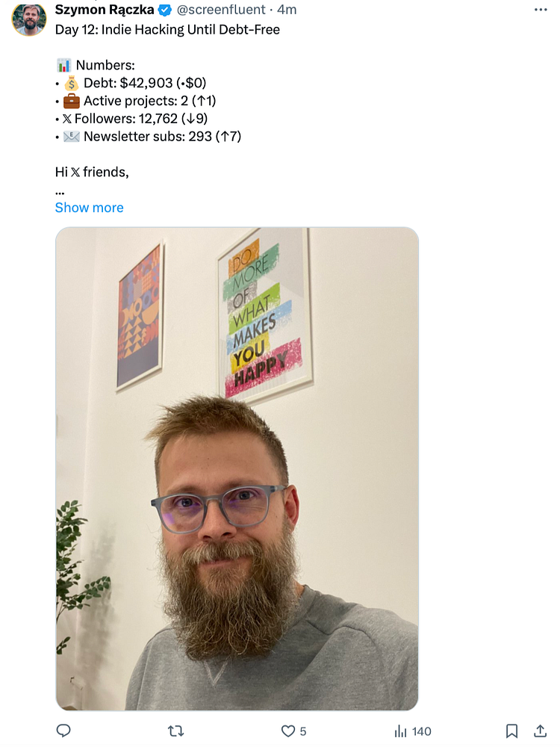
Task: Open the three-dot more options menu
Action: 541,10
